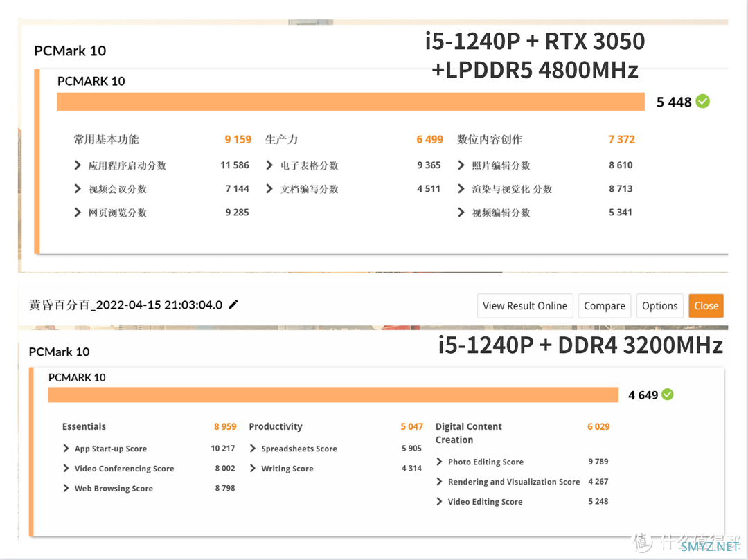The height and width of the screenshot is (560, 748).
Task: Click the green check icon beside 5 448
Action: click(703, 101)
